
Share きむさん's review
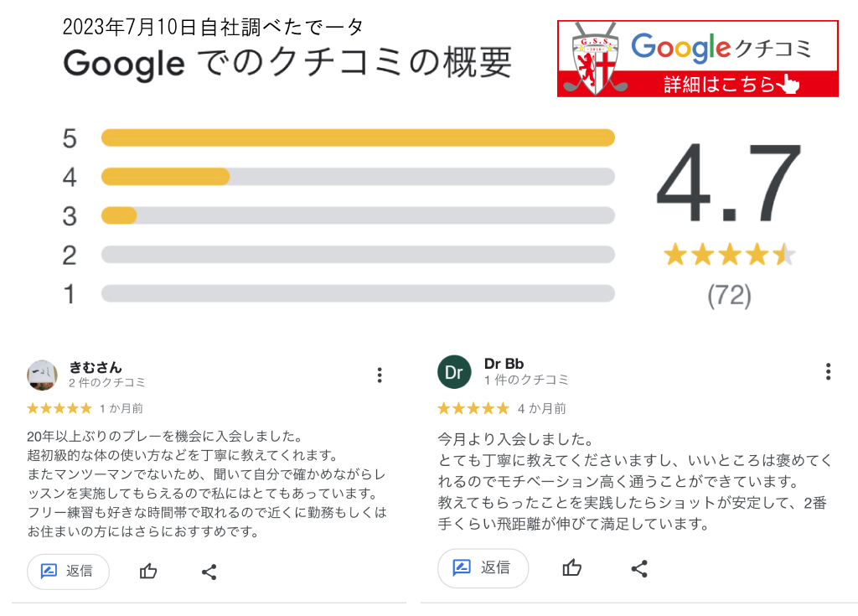209,572
